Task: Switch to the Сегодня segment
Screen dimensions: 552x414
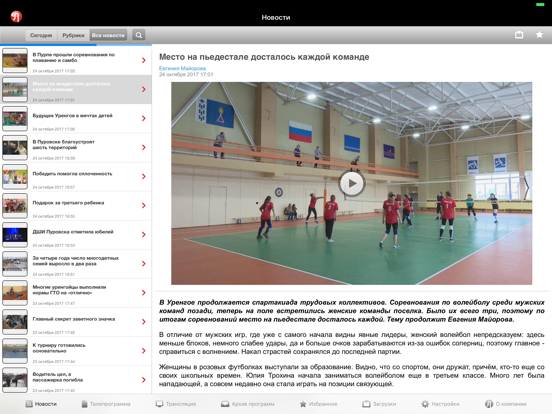Action: click(x=41, y=35)
